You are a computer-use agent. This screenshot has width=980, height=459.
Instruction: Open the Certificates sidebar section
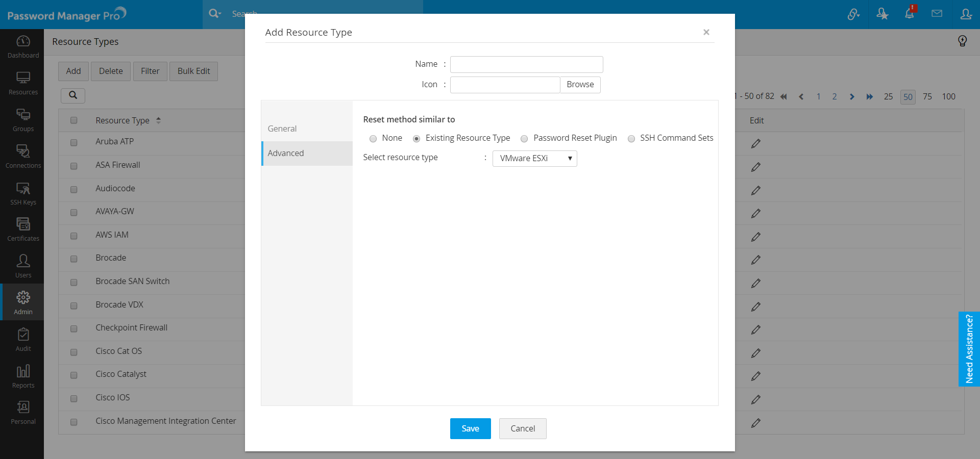click(23, 229)
